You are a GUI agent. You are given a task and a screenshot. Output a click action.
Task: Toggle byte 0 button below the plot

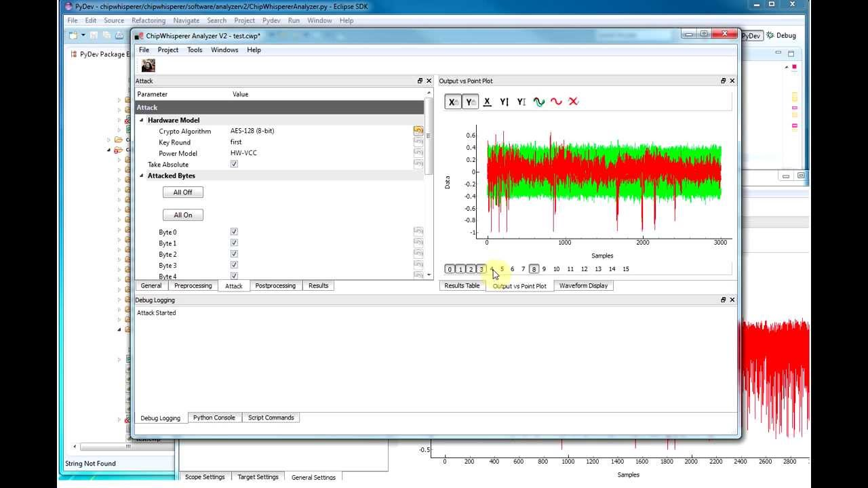450,269
